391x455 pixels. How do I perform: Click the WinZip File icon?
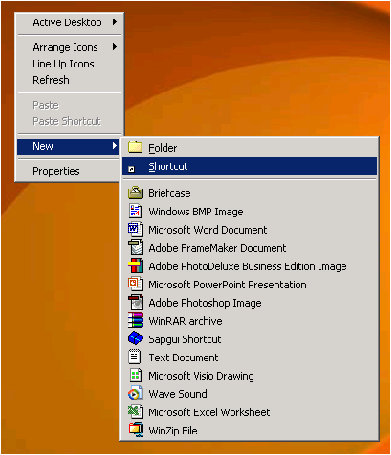pos(136,430)
